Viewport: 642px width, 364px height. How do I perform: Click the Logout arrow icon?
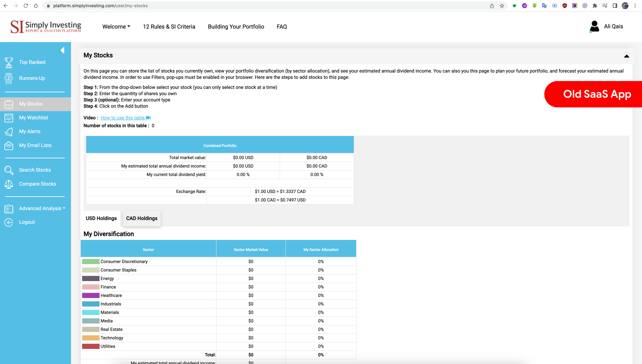click(x=9, y=222)
